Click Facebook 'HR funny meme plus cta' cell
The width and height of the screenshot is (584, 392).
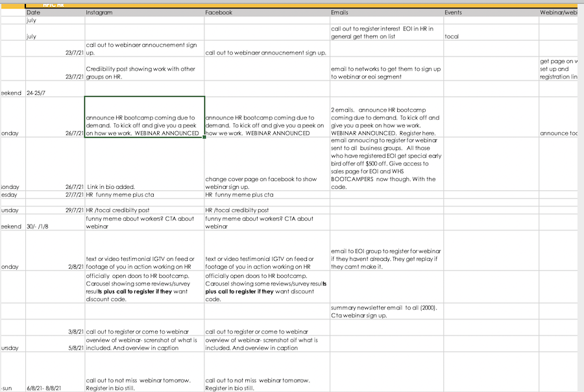point(267,195)
